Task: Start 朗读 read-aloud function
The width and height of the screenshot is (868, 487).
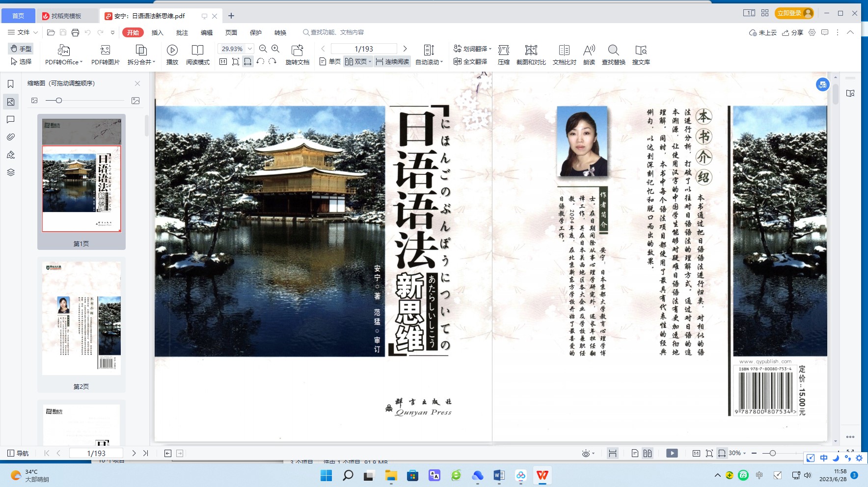Action: 589,50
